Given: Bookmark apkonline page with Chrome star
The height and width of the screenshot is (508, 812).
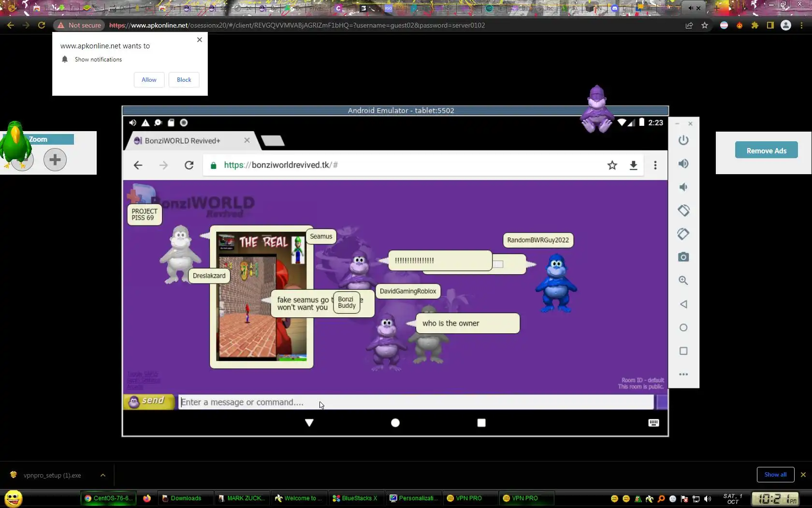Looking at the screenshot, I should point(705,25).
